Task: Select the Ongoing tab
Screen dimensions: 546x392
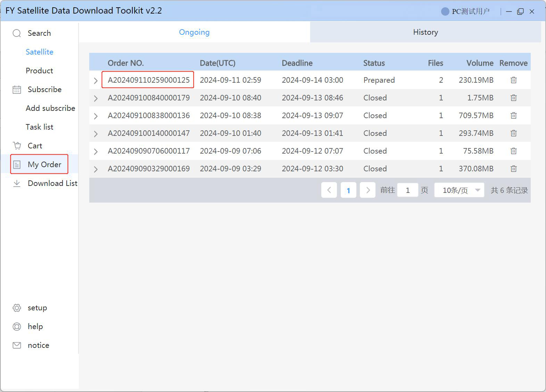Action: point(194,32)
